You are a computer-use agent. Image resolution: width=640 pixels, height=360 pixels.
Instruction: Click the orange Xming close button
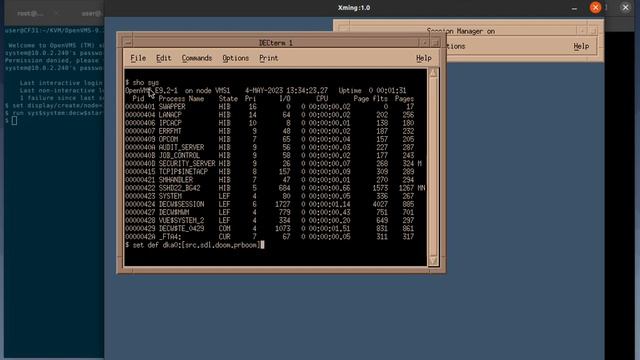pos(595,7)
